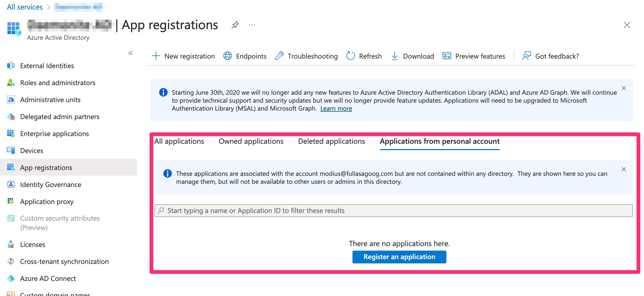Click Troubleshooting toolbar label
The image size is (644, 296).
(x=313, y=56)
